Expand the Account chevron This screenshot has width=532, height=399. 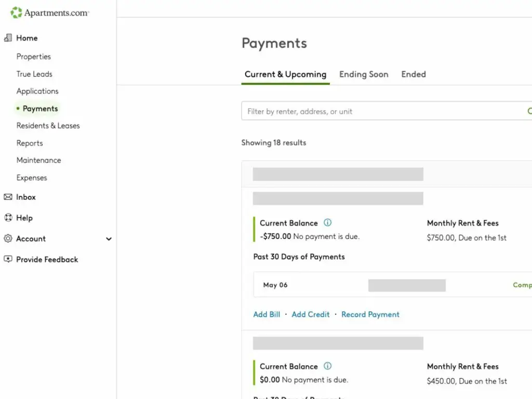(x=109, y=239)
